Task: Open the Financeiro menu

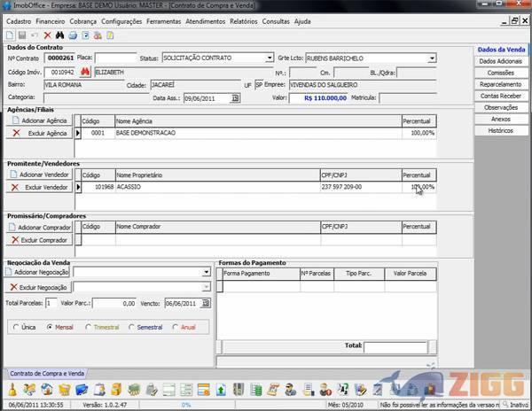Action: pyautogui.click(x=51, y=21)
